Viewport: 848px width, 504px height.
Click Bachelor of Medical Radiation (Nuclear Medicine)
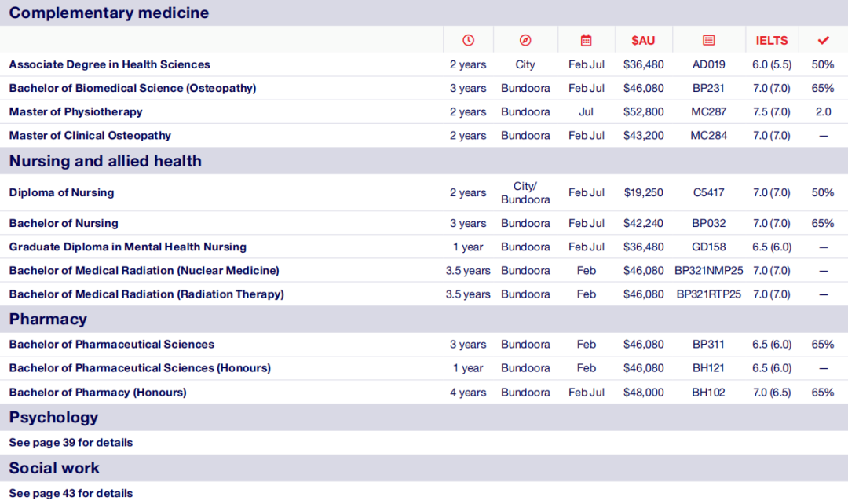pyautogui.click(x=144, y=270)
